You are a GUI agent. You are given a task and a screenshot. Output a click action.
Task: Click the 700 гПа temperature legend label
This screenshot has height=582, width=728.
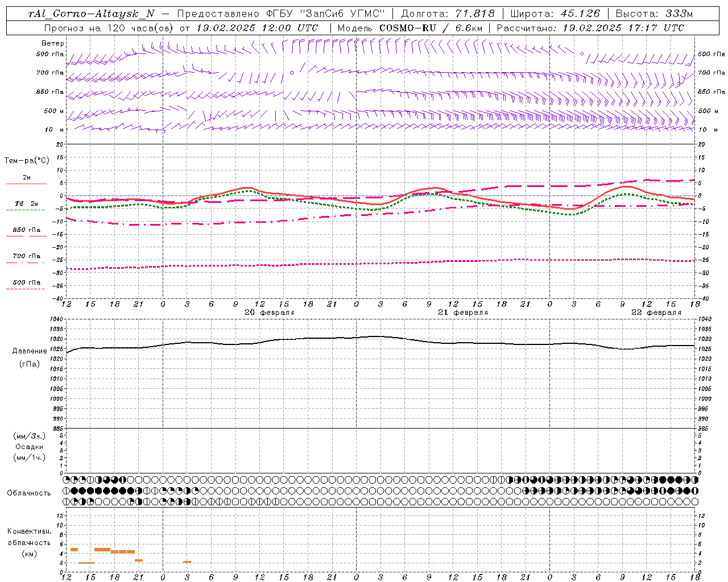(x=27, y=256)
